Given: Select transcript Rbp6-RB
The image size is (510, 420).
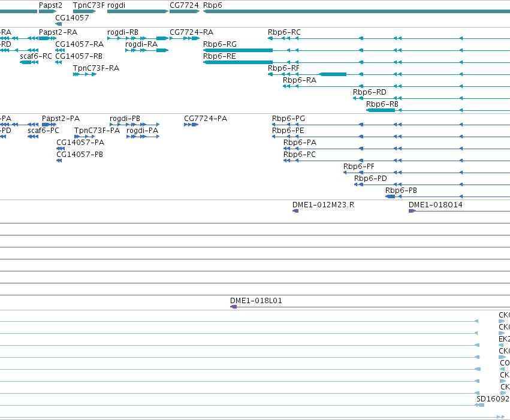Looking at the screenshot, I should pyautogui.click(x=382, y=104).
